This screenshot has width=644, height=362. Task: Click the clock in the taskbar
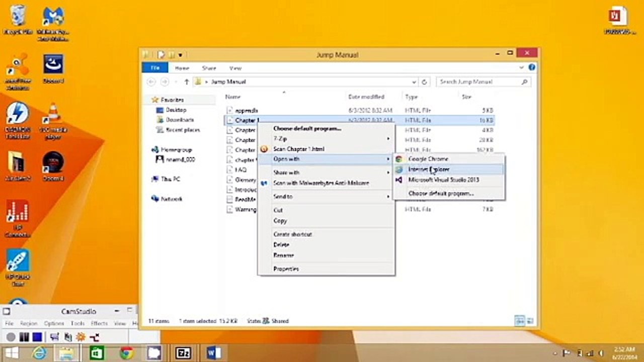pyautogui.click(x=624, y=353)
